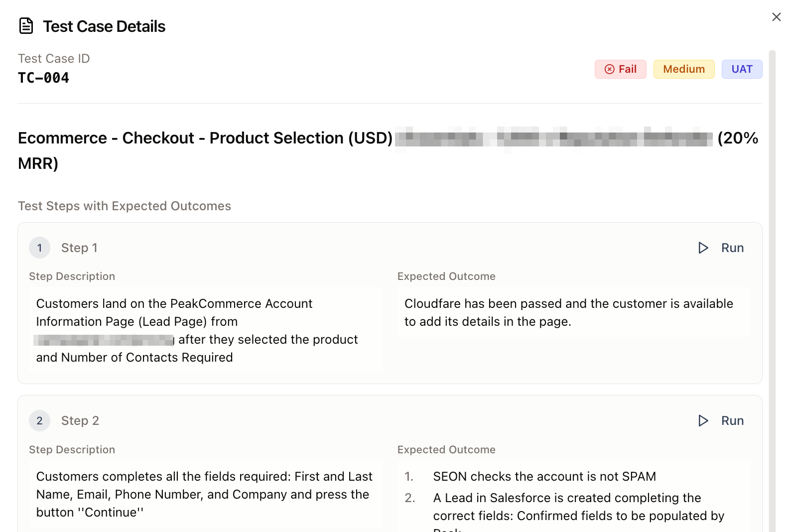Click the step number 1 circle
This screenshot has height=532, width=791.
point(40,248)
